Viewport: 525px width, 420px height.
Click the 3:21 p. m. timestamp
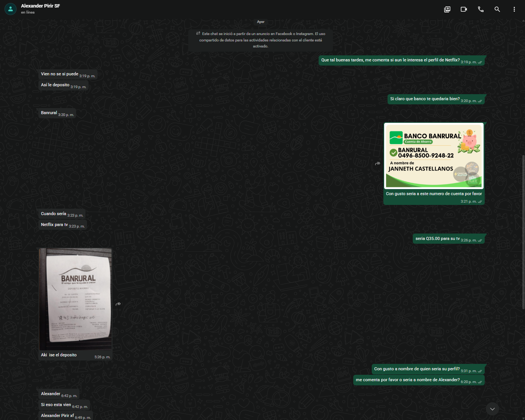coord(469,202)
